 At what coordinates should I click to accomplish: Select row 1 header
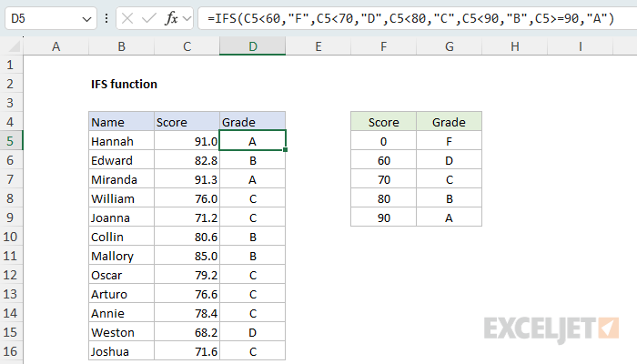pyautogui.click(x=11, y=65)
